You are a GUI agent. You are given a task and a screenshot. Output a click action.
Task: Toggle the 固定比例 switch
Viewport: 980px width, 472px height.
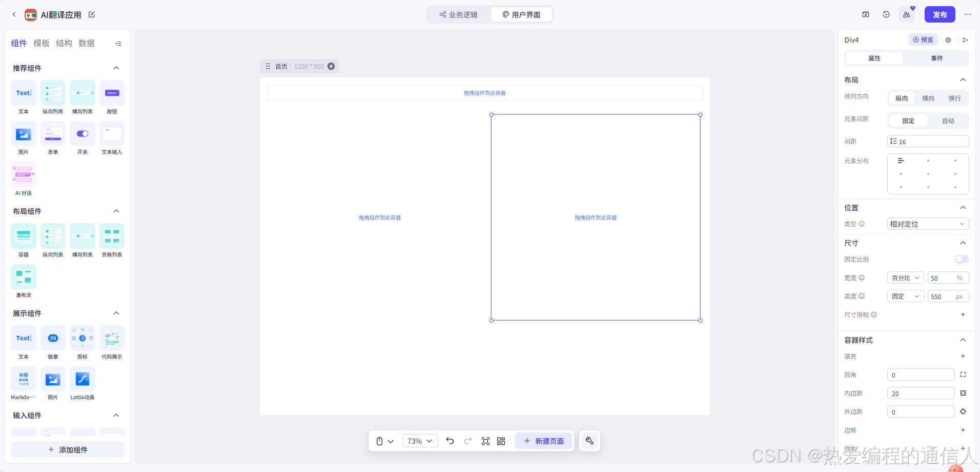tap(962, 259)
